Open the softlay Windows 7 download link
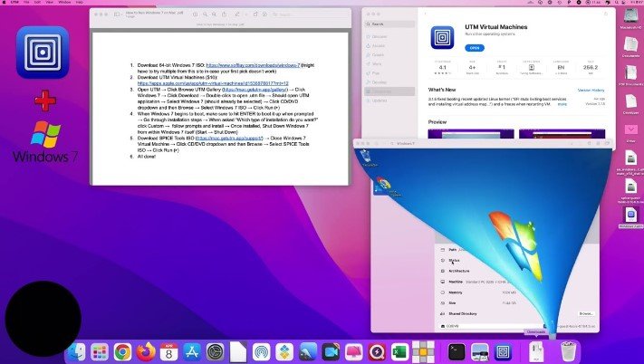 click(253, 65)
